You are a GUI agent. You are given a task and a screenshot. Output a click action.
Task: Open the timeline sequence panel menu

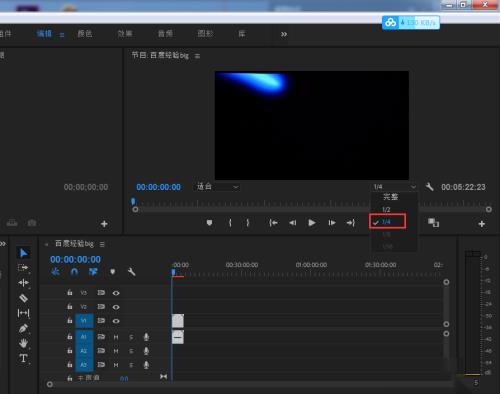[102, 244]
